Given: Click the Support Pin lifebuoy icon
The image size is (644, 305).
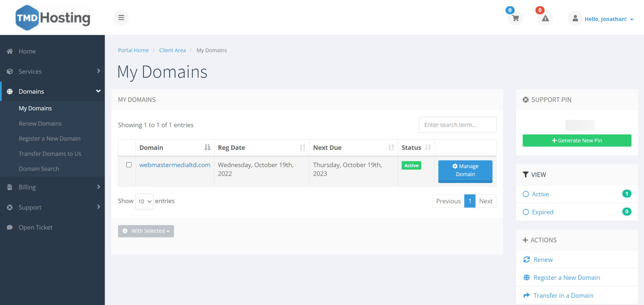Looking at the screenshot, I should coord(526,100).
